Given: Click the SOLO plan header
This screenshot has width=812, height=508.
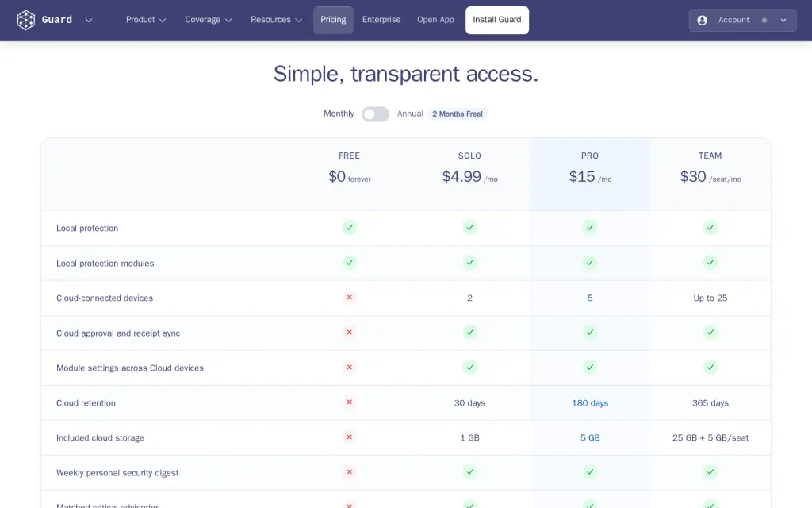Looking at the screenshot, I should pyautogui.click(x=469, y=156).
